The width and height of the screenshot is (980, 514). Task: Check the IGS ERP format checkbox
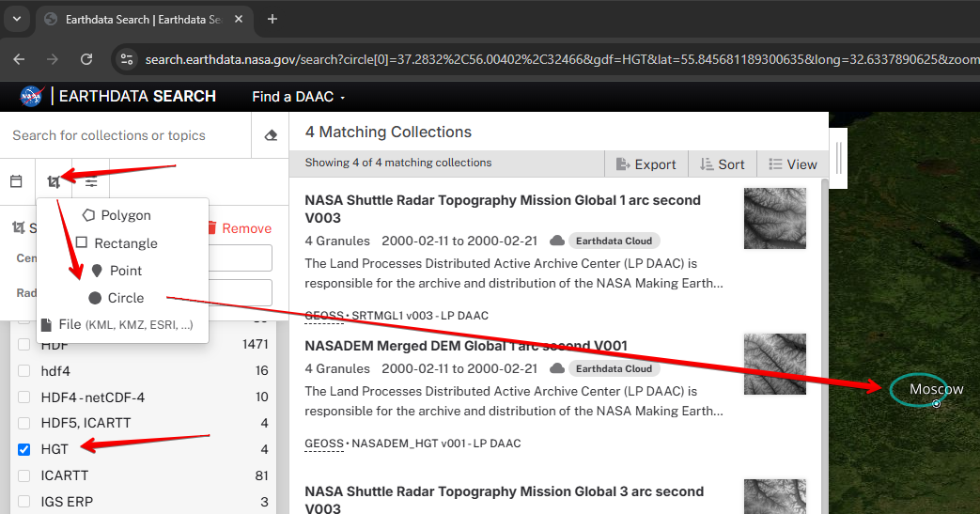click(23, 502)
